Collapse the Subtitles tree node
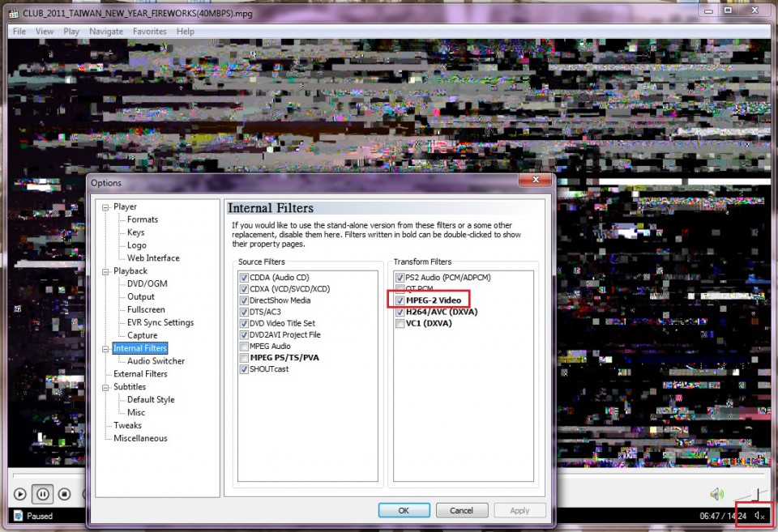This screenshot has width=778, height=532. point(105,387)
